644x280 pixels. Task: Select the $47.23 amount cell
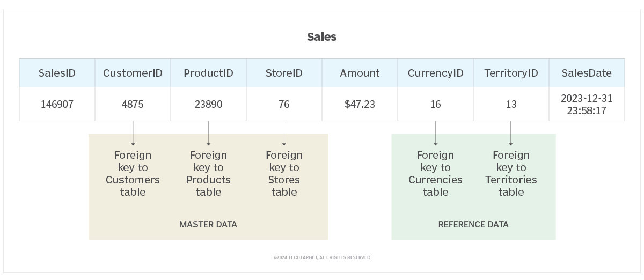click(360, 104)
